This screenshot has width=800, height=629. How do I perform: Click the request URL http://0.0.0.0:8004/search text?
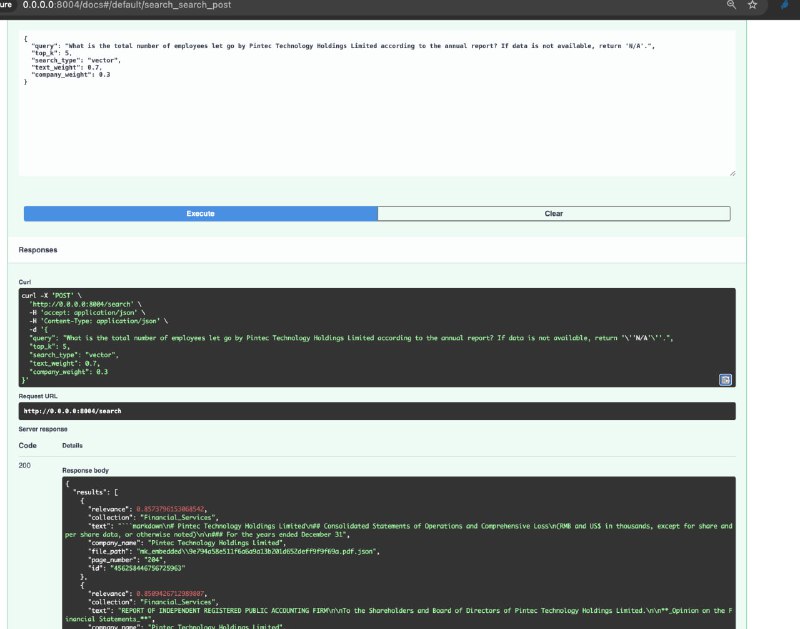coord(72,411)
